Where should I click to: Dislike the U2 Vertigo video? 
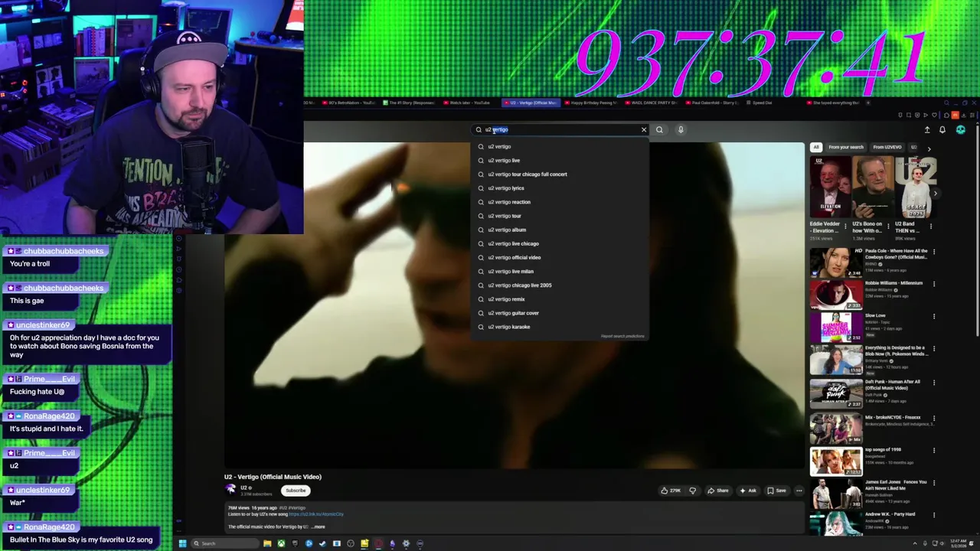(x=693, y=491)
